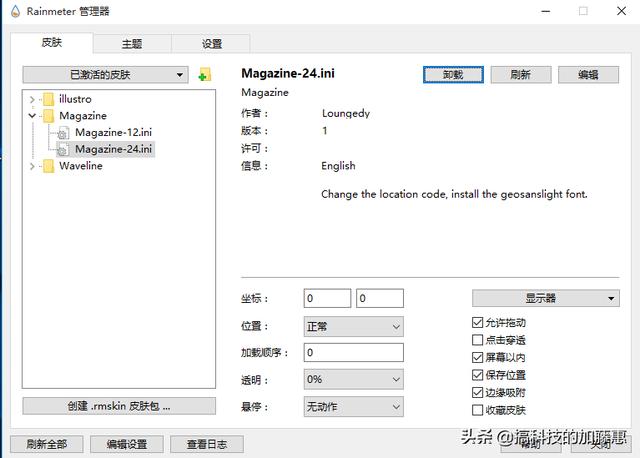The height and width of the screenshot is (458, 640).
Task: Click the English info text
Action: (x=338, y=166)
